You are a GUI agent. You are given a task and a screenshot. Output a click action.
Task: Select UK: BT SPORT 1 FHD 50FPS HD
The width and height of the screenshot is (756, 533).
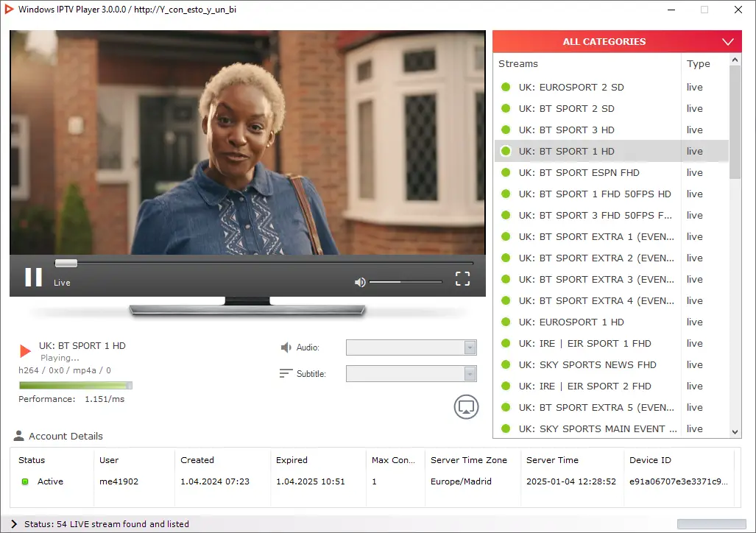(612, 194)
